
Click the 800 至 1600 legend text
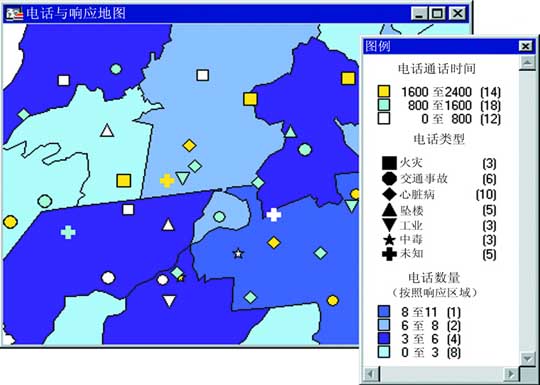(x=440, y=105)
